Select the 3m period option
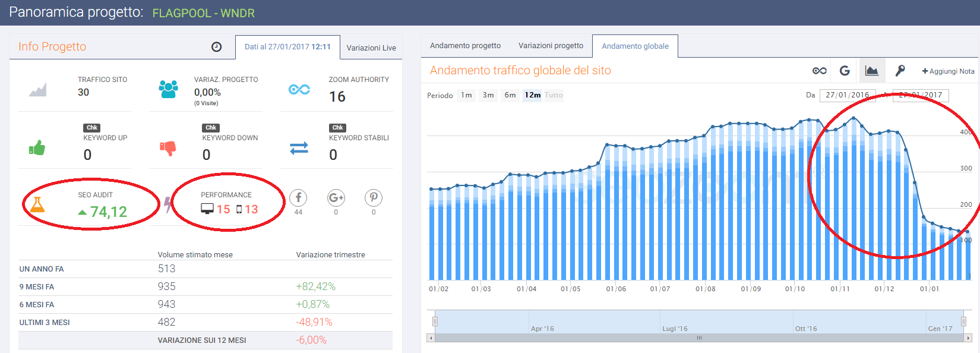 [488, 95]
